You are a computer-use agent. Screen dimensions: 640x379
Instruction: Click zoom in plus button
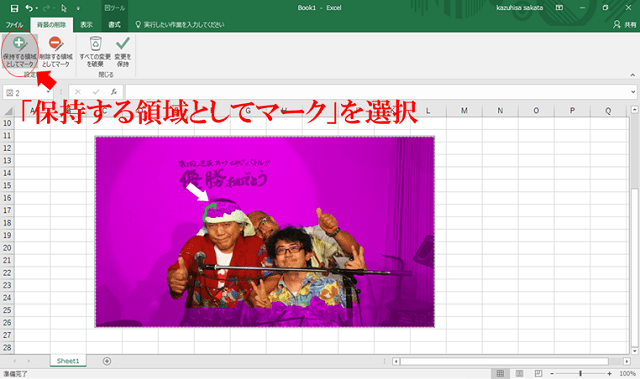pos(609,374)
